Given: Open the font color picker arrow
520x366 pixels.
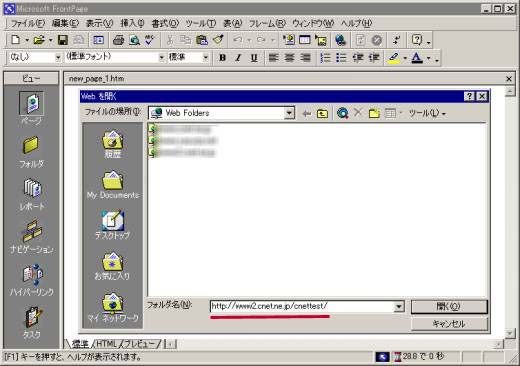Looking at the screenshot, I should 429,58.
